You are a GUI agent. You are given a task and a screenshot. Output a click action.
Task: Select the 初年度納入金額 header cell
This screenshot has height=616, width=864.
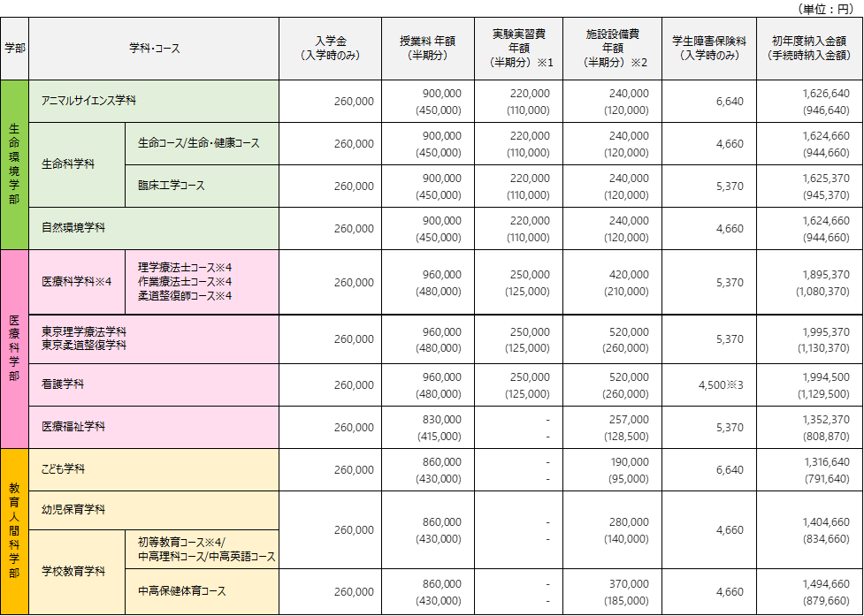pos(809,49)
